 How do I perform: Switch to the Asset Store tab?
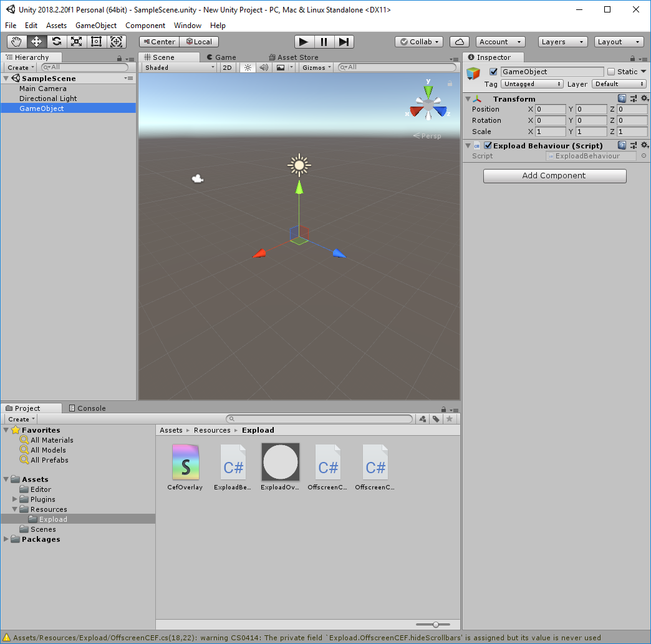click(294, 57)
